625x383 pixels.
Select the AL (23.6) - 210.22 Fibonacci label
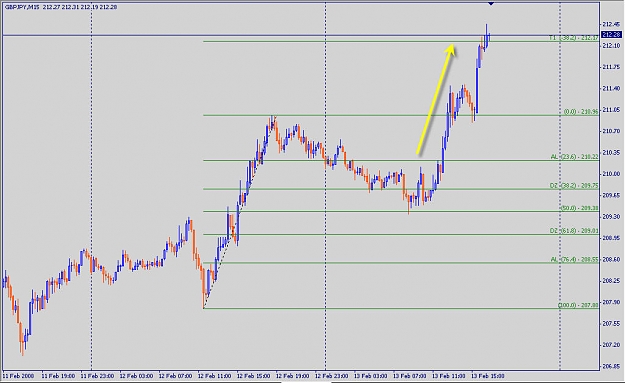pos(575,157)
